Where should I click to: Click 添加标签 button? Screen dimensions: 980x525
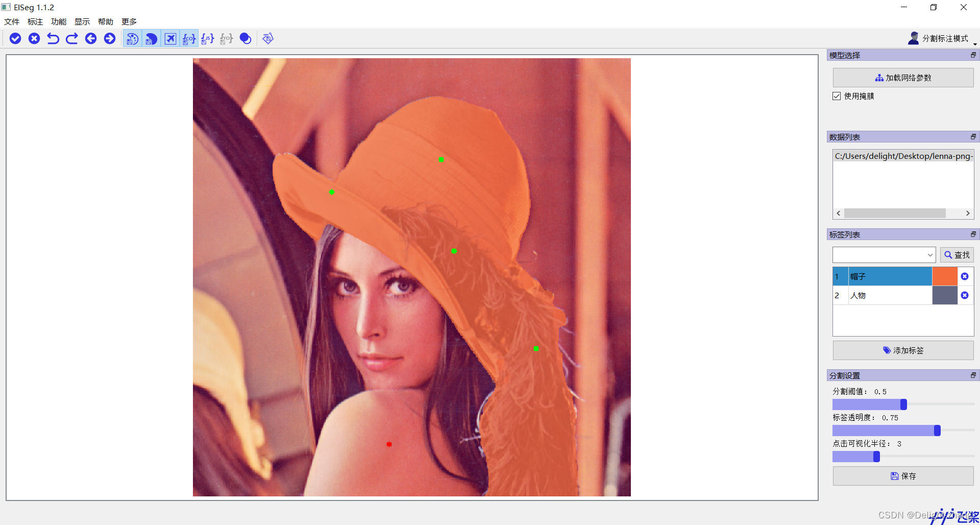[x=903, y=350]
